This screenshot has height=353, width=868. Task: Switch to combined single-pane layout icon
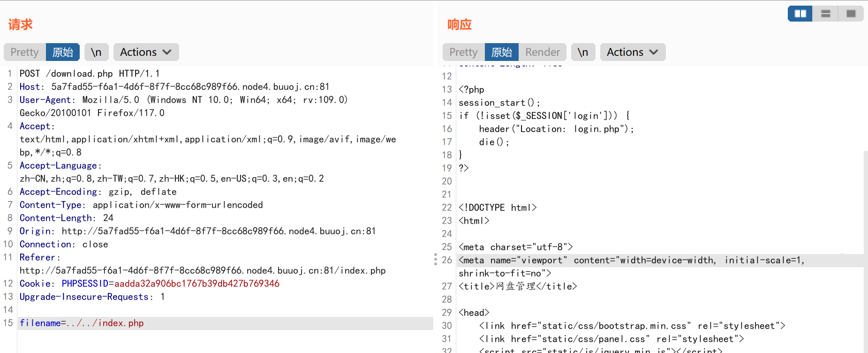(x=851, y=14)
